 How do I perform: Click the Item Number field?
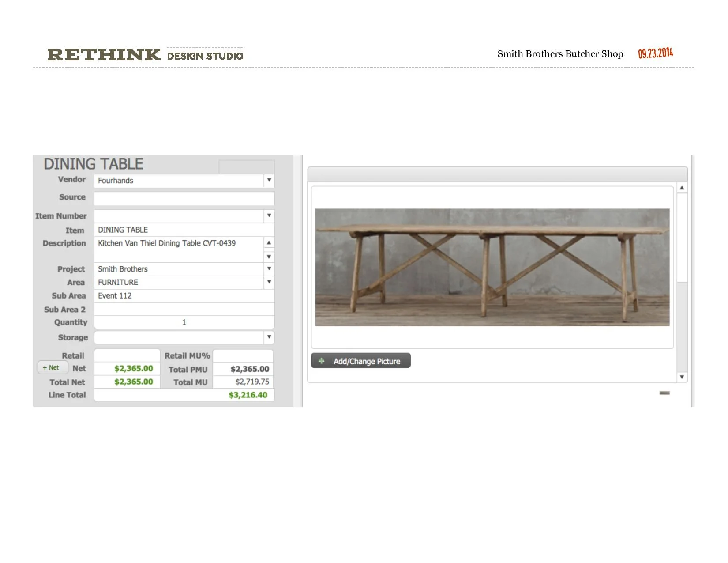[x=179, y=216]
